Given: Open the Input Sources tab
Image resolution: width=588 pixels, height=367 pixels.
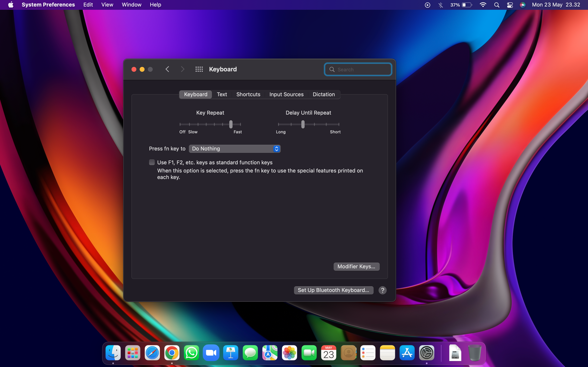Looking at the screenshot, I should tap(286, 94).
